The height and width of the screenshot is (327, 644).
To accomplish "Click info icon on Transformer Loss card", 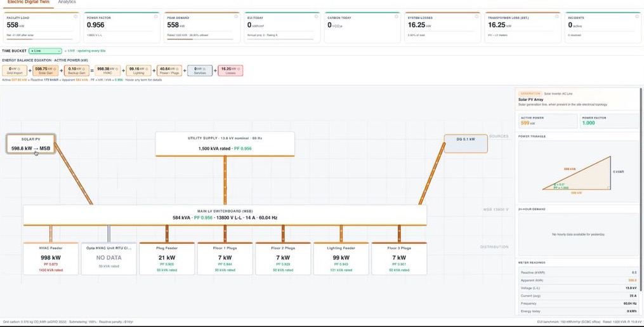I will (x=557, y=17).
